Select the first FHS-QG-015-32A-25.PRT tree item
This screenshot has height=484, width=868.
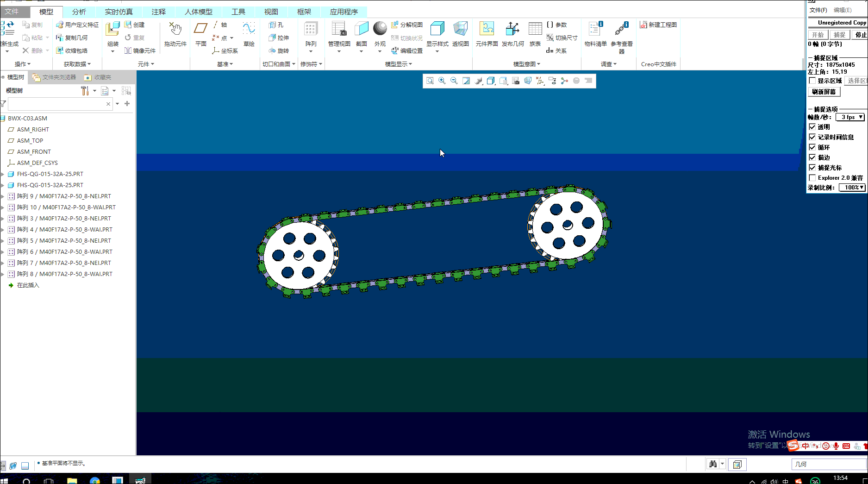[50, 174]
